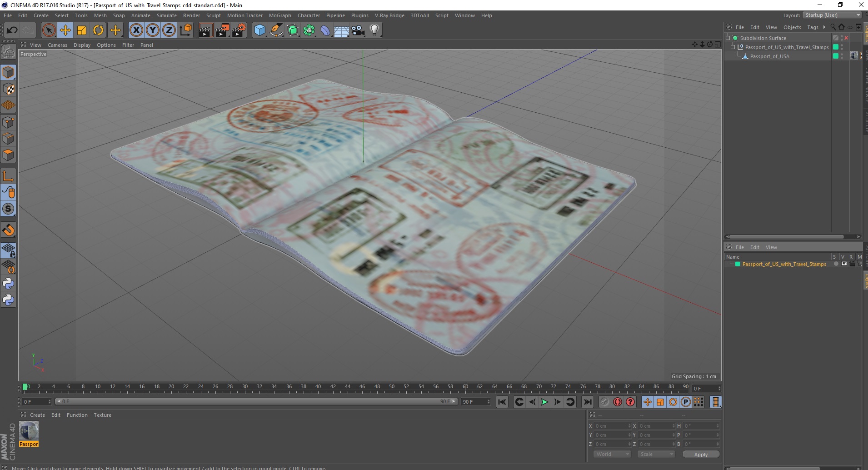The height and width of the screenshot is (470, 868).
Task: Click the Object Manager horizontal scrollbar
Action: pos(787,236)
